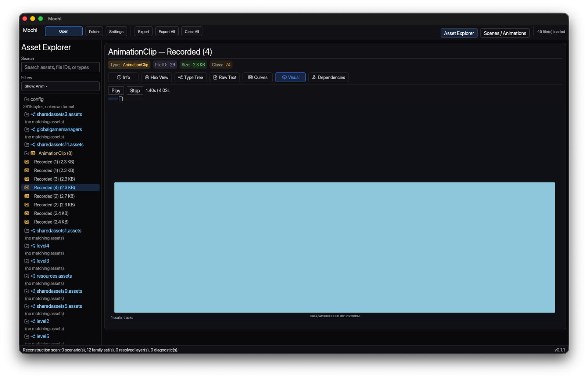Play the animation clip
588x379 pixels.
pos(116,90)
